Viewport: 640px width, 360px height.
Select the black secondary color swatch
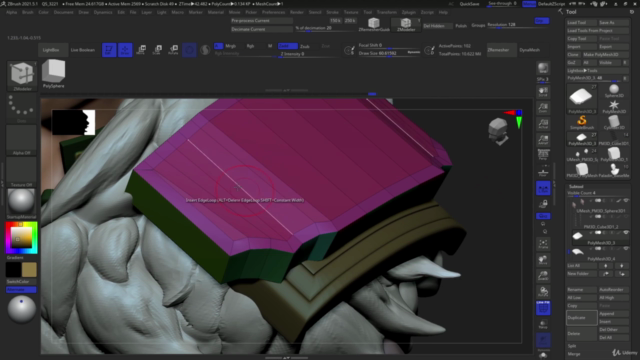click(x=13, y=270)
